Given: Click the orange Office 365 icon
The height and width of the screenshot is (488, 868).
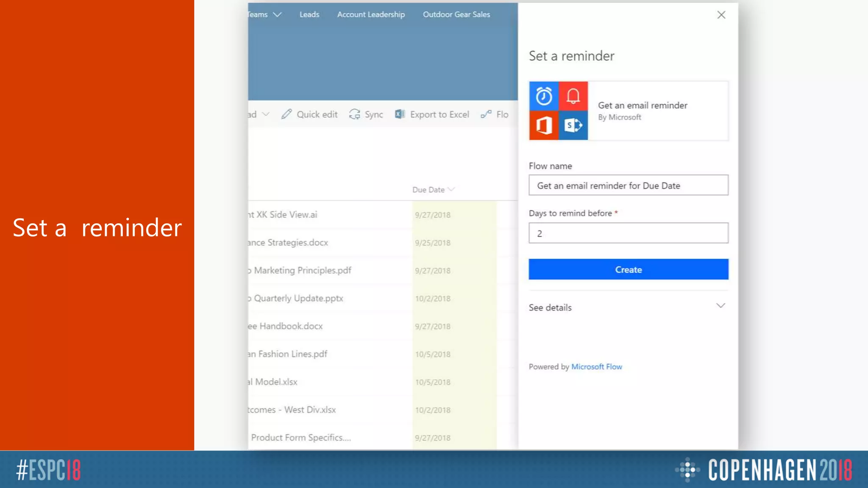Looking at the screenshot, I should pyautogui.click(x=544, y=125).
